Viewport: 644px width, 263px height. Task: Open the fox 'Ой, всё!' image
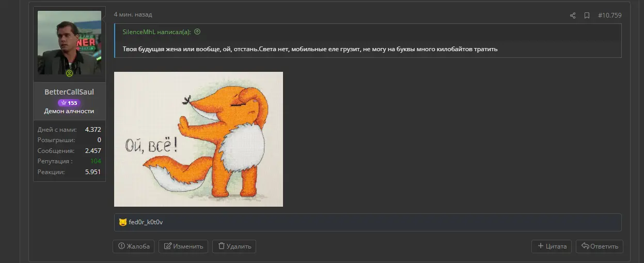pyautogui.click(x=198, y=139)
